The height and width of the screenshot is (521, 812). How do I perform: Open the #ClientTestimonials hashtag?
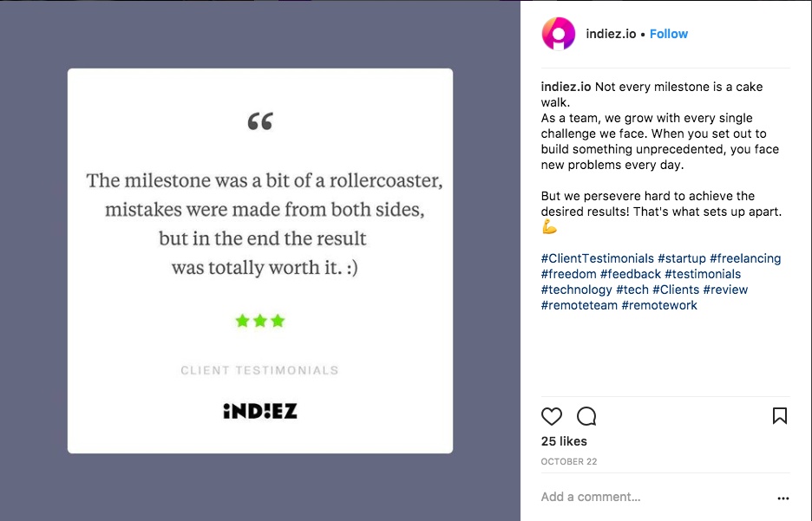[x=597, y=258]
